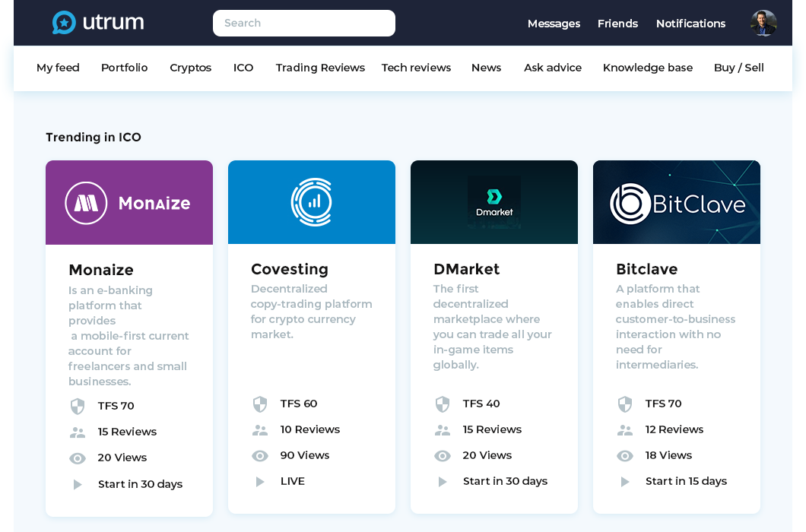
Task: Open Friends in the top bar
Action: (617, 24)
